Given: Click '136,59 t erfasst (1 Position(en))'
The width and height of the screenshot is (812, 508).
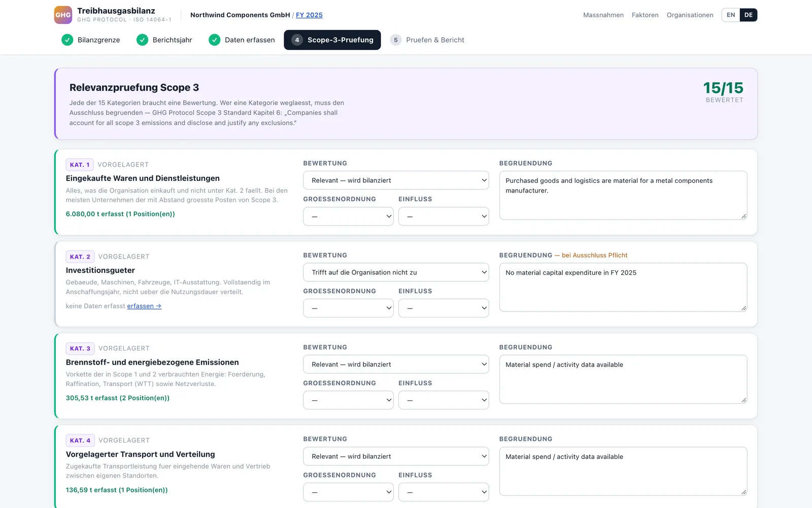Looking at the screenshot, I should coord(117,490).
